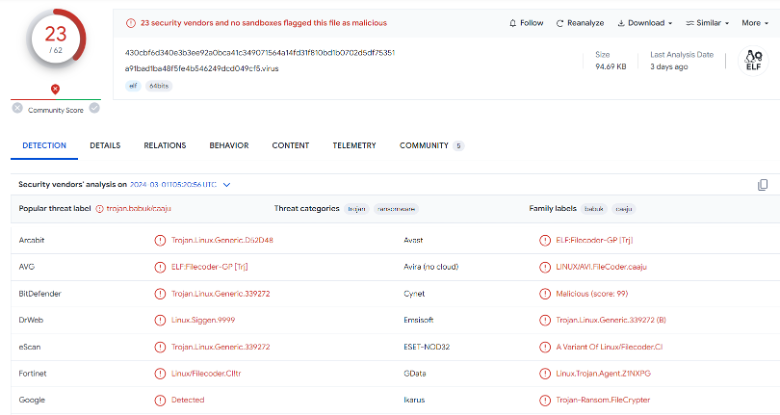
Task: Select the 'babuk' family label chip
Action: (x=594, y=209)
